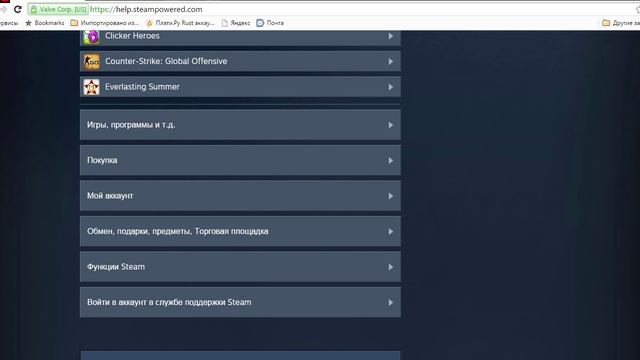Reload the page with browser refresh icon
This screenshot has height=360, width=640.
[x=18, y=9]
